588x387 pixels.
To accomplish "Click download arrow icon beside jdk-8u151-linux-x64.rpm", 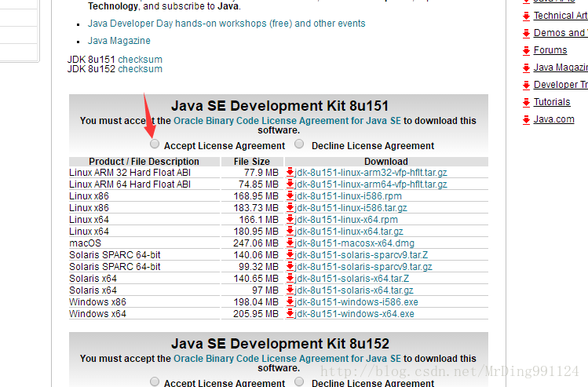I will pos(290,219).
